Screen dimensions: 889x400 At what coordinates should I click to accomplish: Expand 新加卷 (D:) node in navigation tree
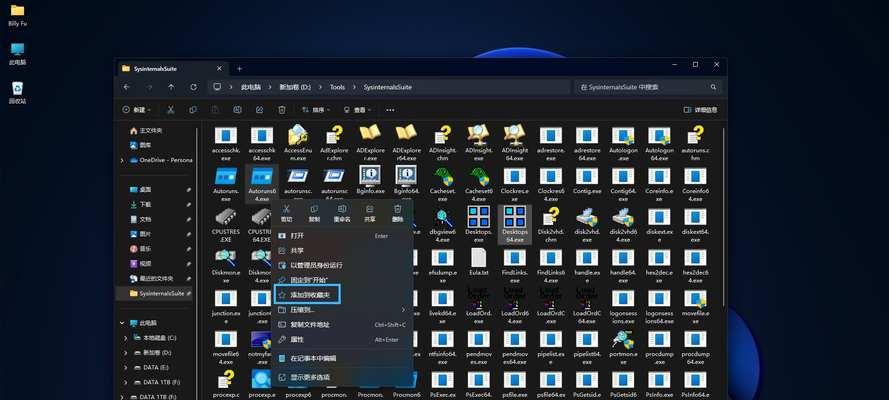point(126,352)
